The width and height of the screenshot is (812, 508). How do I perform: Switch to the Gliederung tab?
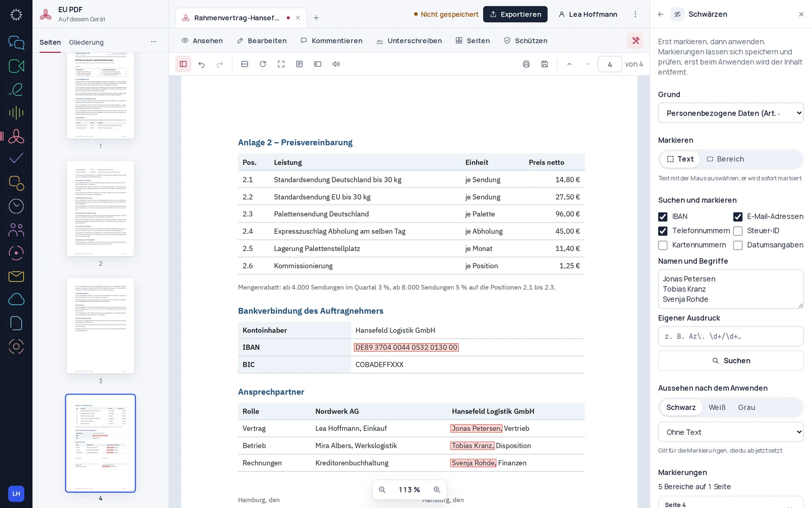(x=86, y=42)
